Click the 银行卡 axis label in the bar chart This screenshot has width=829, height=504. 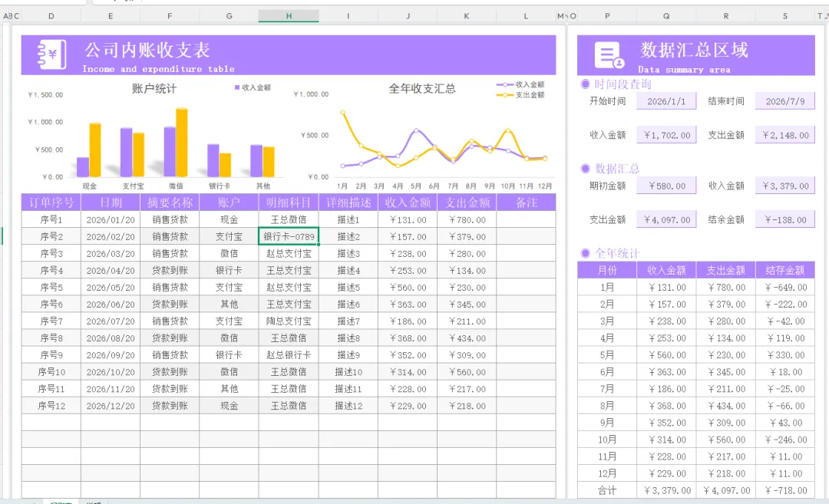pyautogui.click(x=220, y=186)
